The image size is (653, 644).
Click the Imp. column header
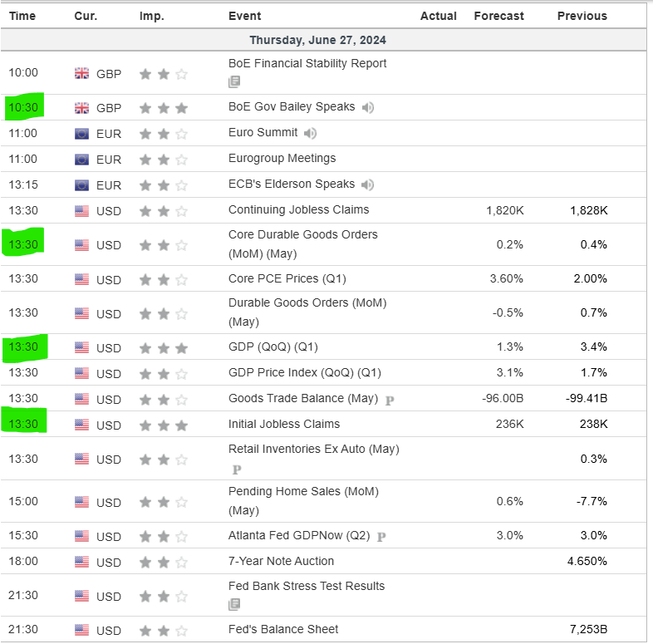point(152,16)
